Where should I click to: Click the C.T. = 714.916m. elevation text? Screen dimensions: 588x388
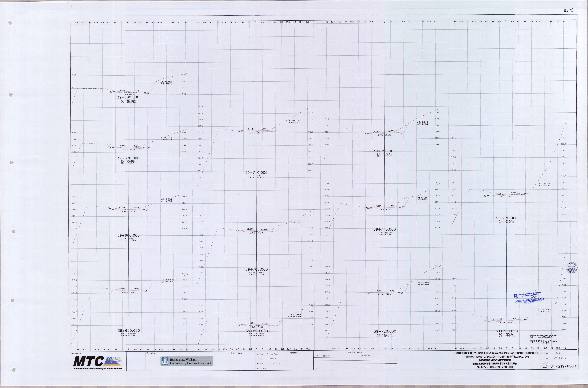[x=129, y=334]
